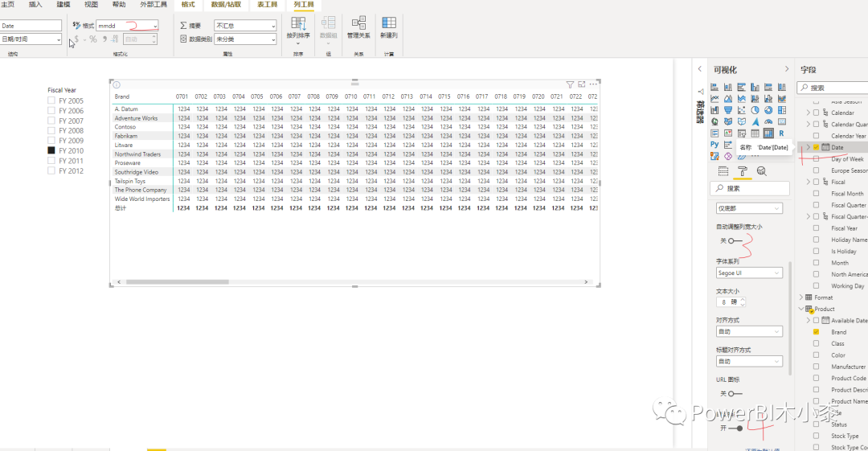868x451 pixels.
Task: Select the stacked bar chart visual
Action: pyautogui.click(x=714, y=87)
